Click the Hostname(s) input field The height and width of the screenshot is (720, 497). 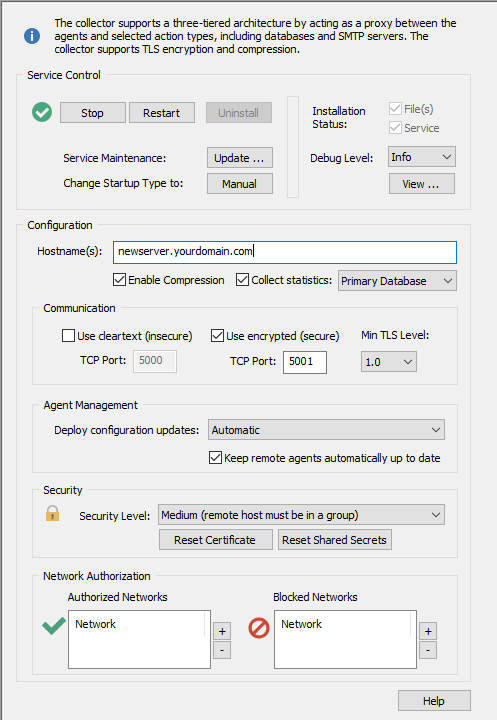285,252
